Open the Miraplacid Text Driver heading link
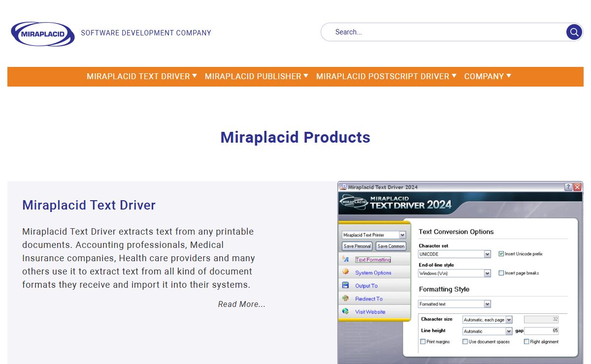 89,205
